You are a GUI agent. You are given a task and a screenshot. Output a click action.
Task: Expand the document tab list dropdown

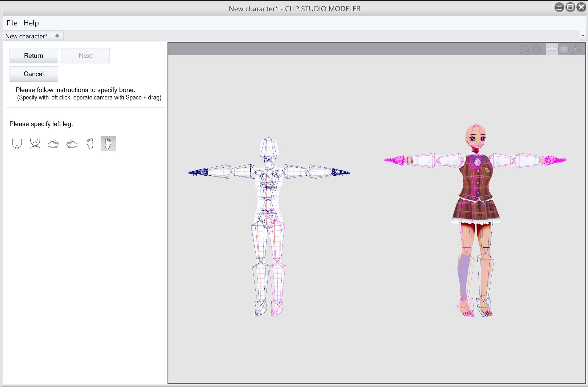[583, 36]
